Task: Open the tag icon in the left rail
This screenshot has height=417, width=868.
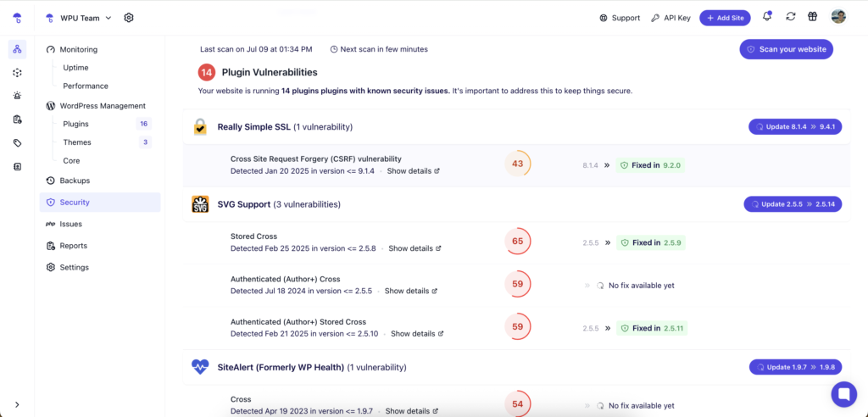Action: [17, 143]
